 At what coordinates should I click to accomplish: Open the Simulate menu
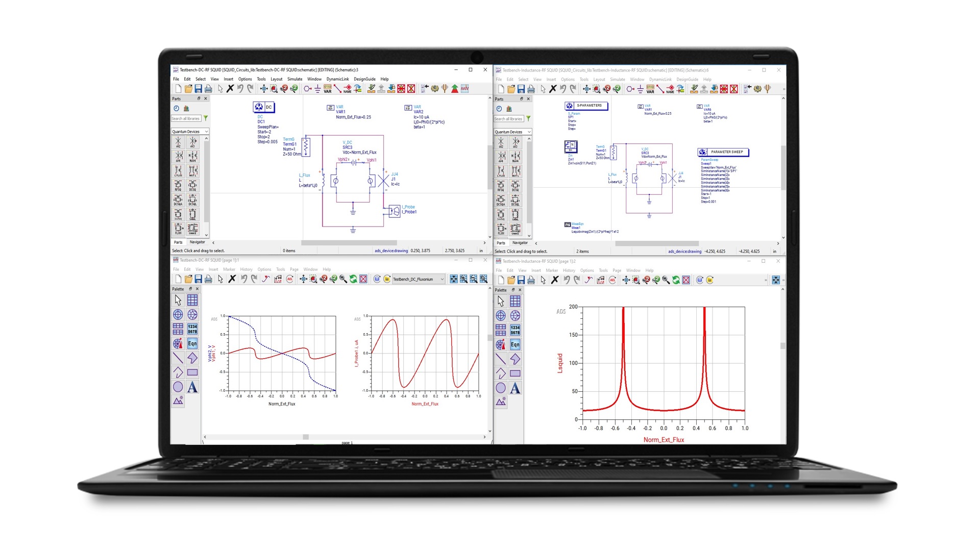295,79
